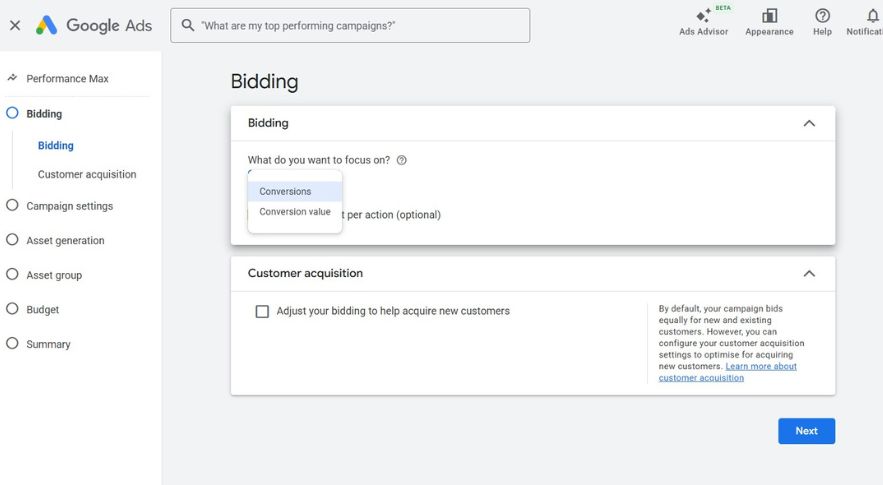
Task: Choose Conversions from the dropdown list
Action: (x=295, y=191)
